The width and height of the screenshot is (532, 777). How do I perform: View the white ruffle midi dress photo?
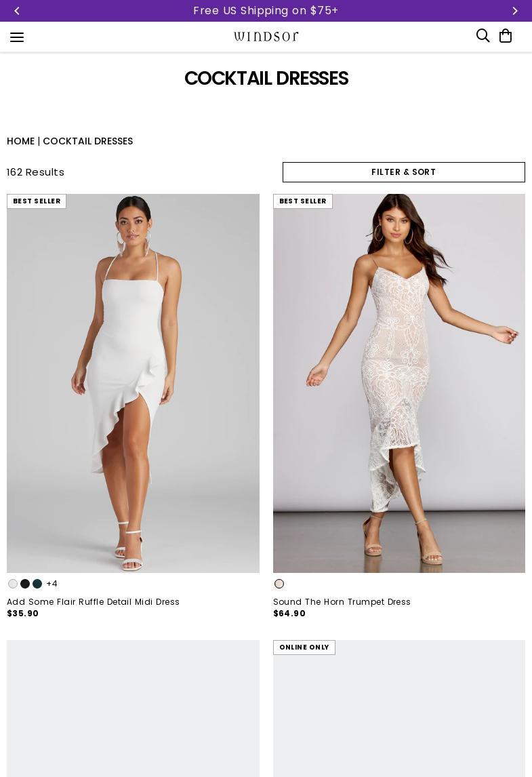point(133,383)
